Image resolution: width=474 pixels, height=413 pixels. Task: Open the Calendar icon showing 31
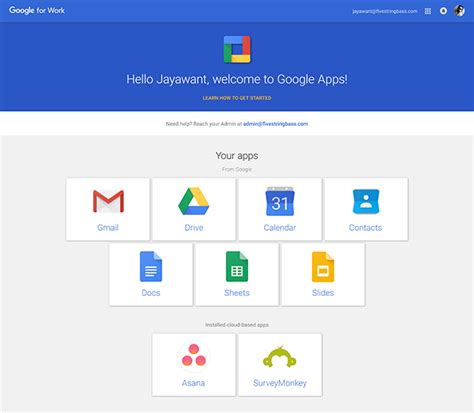point(280,201)
